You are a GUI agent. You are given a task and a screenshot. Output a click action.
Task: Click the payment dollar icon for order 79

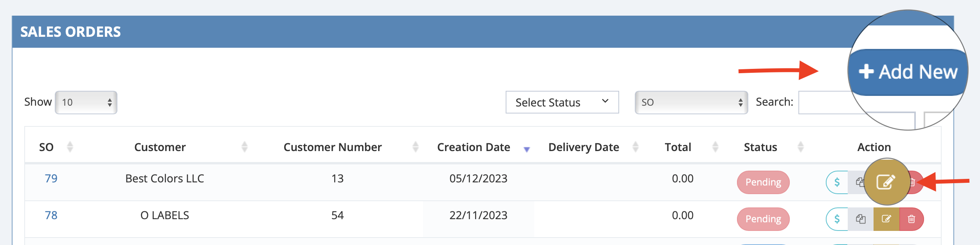click(x=837, y=182)
